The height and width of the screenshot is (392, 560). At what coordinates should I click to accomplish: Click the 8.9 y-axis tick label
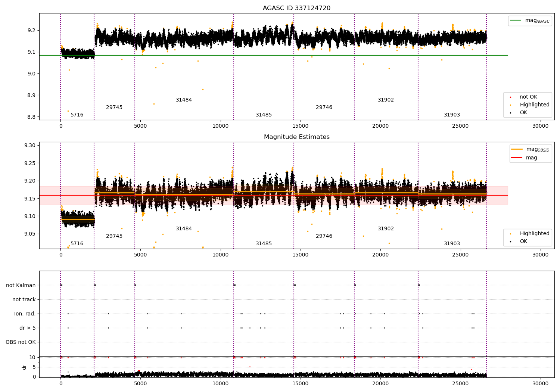(x=31, y=95)
